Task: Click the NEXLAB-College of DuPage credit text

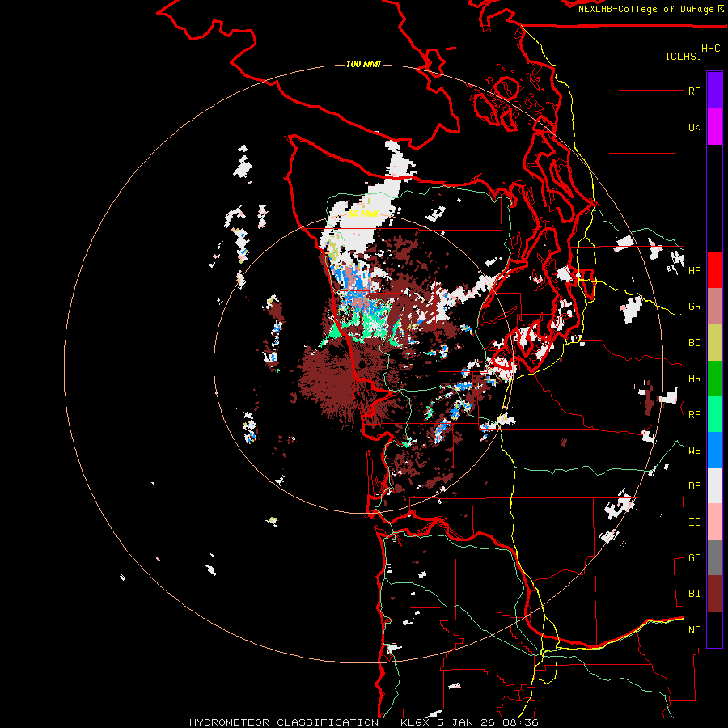Action: tap(645, 9)
